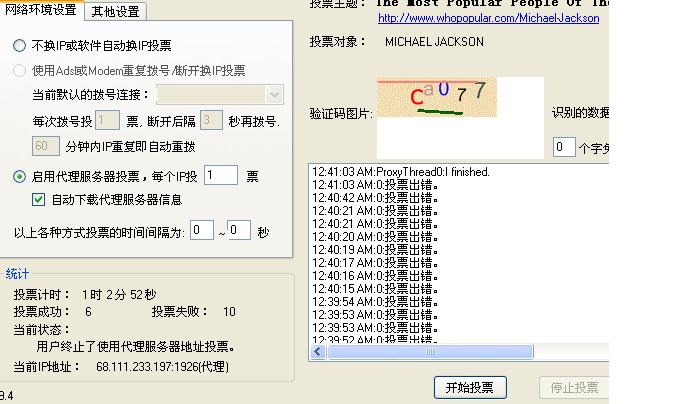This screenshot has height=404, width=683.
Task: Switch to the 网络环境设置 tab
Action: point(41,11)
